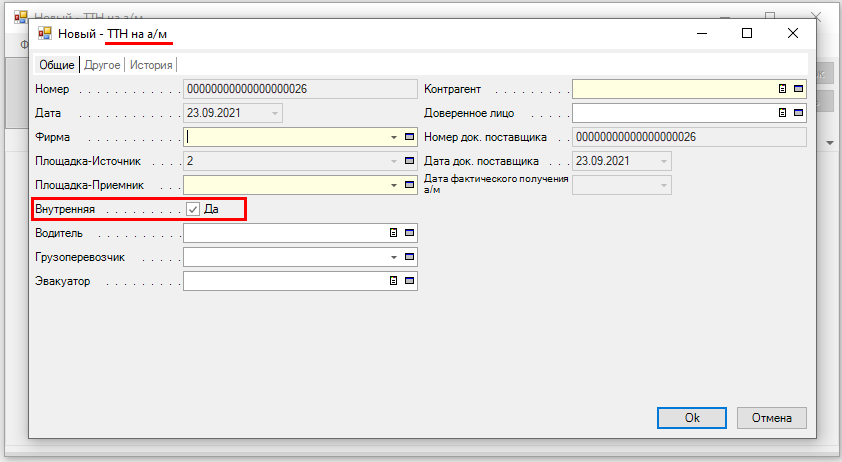842x462 pixels.
Task: Open the list icon in Доверенное лицо field
Action: click(783, 113)
